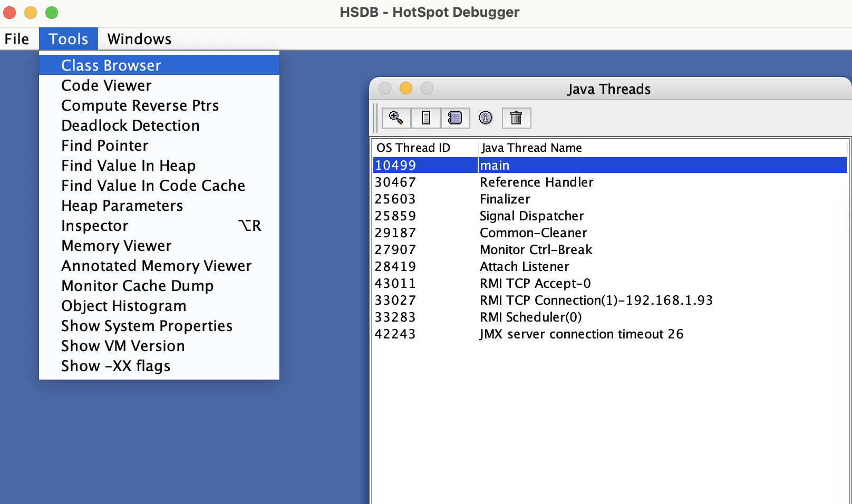Open Find Value In Code Cache
The width and height of the screenshot is (852, 504).
point(159,186)
